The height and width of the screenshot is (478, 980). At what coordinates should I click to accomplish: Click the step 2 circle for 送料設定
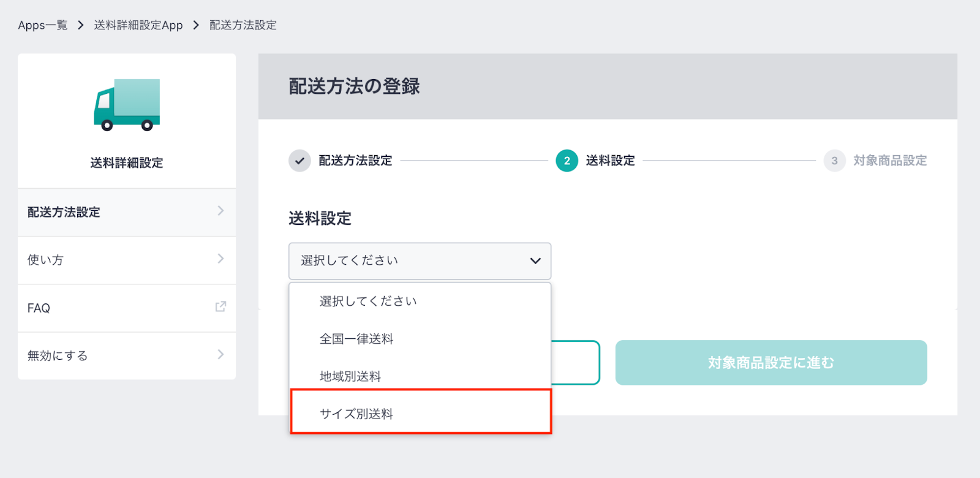(x=567, y=161)
